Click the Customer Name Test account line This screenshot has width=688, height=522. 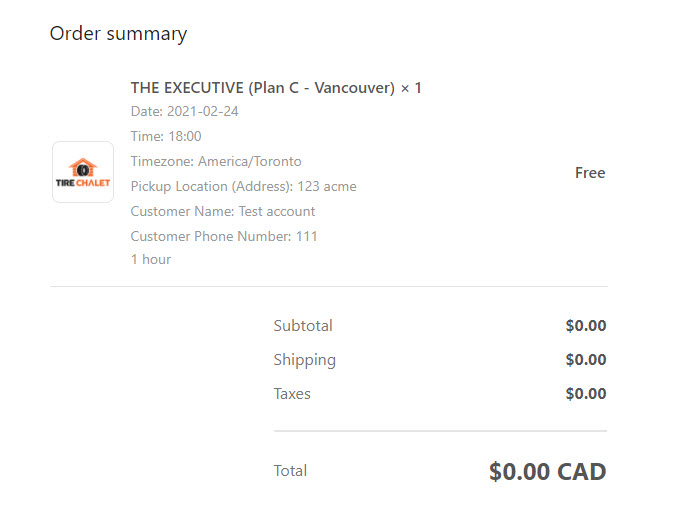(x=223, y=211)
